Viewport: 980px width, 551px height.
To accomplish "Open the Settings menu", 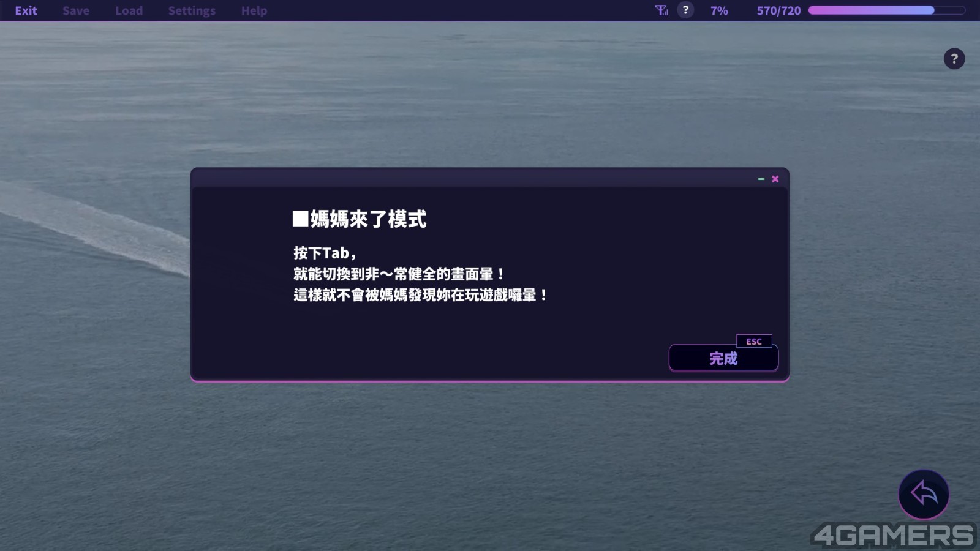I will tap(192, 10).
